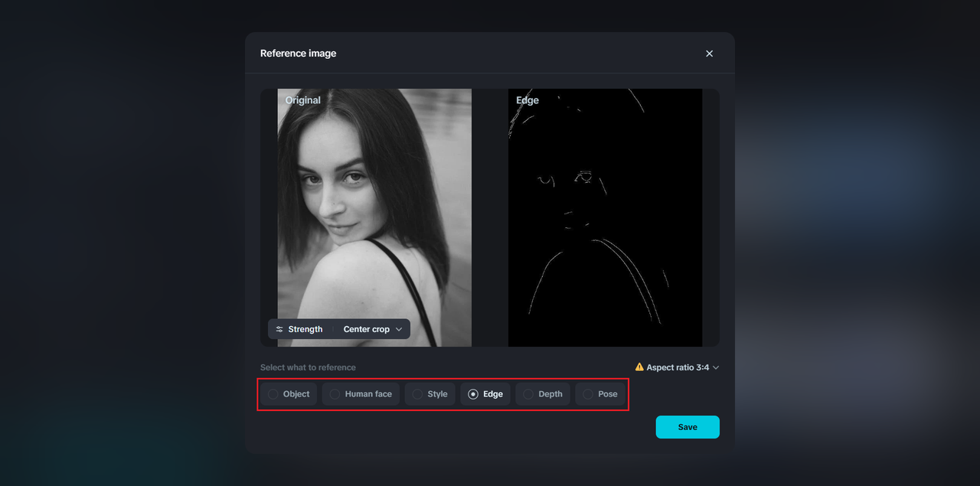
Task: Select the Style reference option
Action: 430,394
